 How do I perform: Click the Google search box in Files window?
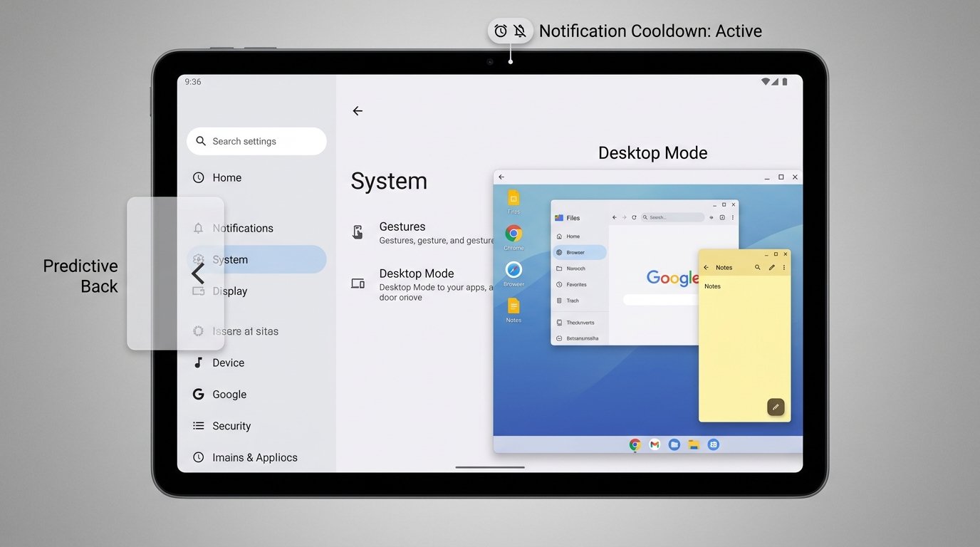tap(661, 300)
